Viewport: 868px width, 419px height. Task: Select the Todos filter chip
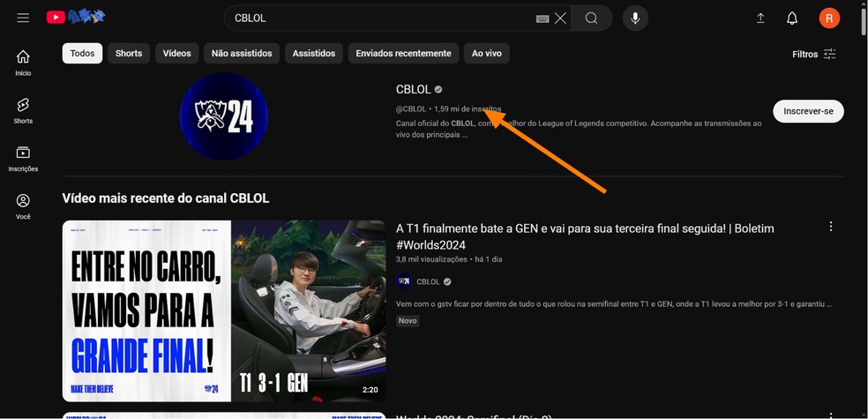[x=83, y=53]
